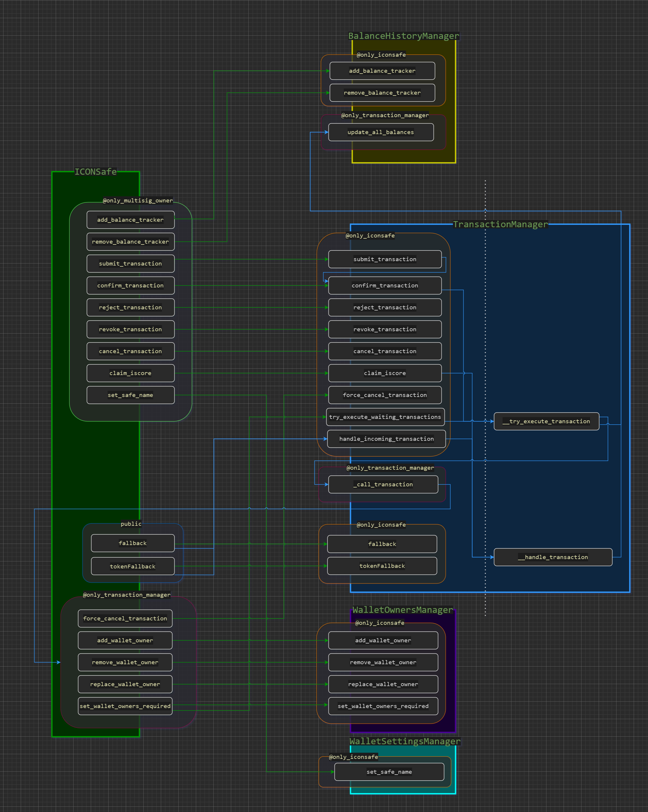Click the ICONSafe group title
This screenshot has height=812, width=648.
pos(95,172)
